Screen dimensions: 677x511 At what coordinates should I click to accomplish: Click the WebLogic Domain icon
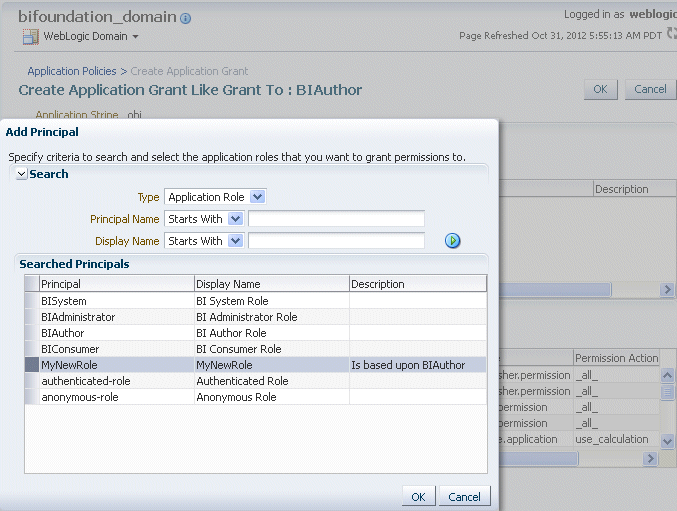[x=31, y=37]
